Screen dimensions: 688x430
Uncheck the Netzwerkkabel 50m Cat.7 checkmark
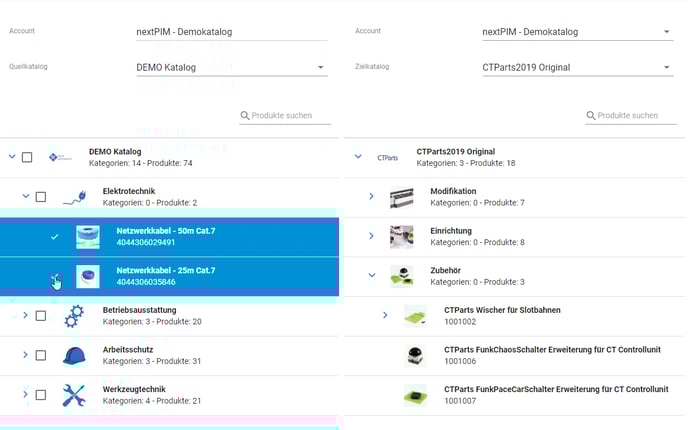click(x=54, y=237)
